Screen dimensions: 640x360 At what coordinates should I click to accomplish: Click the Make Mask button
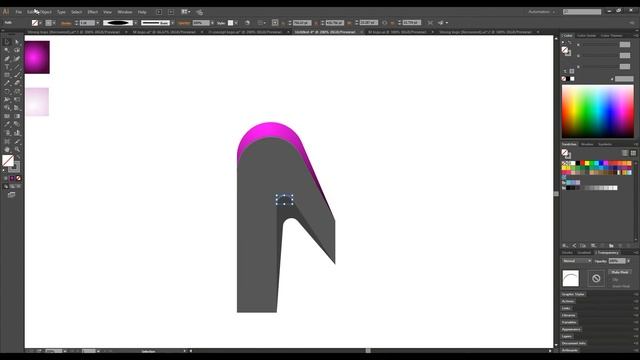620,272
